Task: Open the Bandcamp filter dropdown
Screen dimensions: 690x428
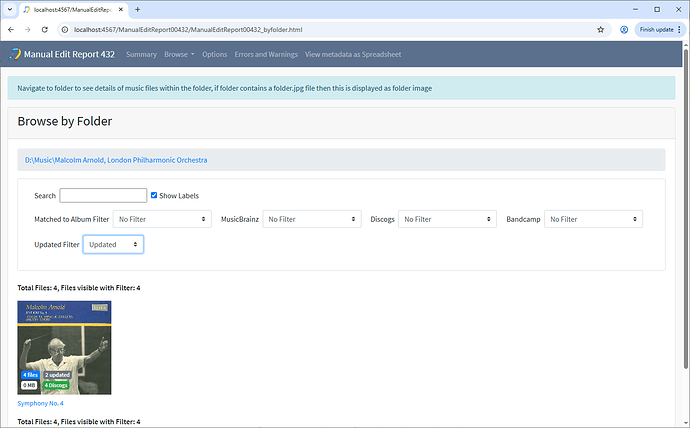Action: click(x=593, y=219)
